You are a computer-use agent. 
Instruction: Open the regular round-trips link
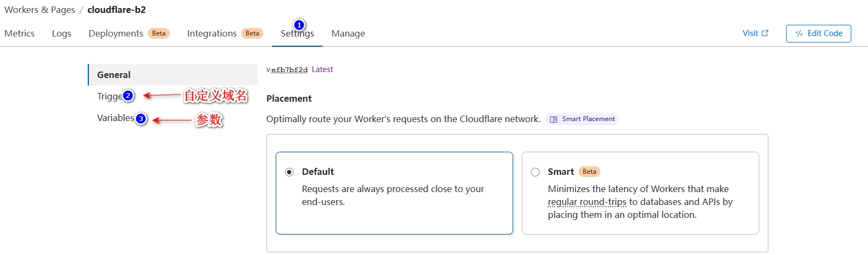click(587, 202)
